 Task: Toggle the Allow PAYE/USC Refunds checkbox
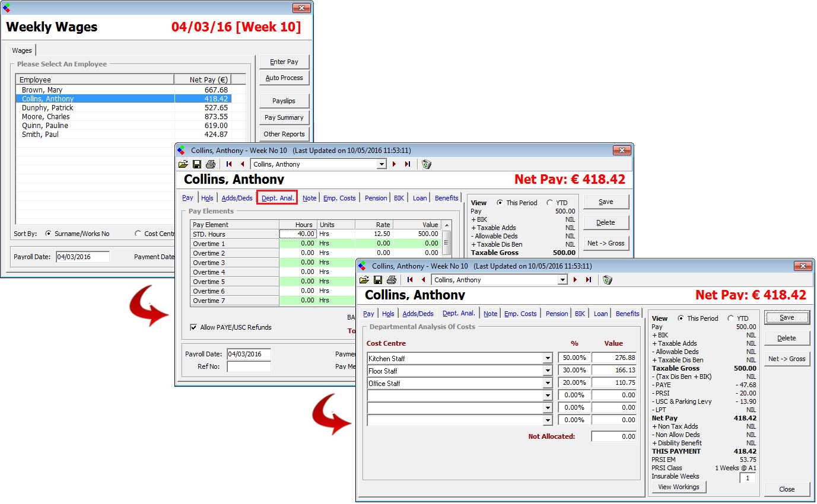[x=193, y=327]
